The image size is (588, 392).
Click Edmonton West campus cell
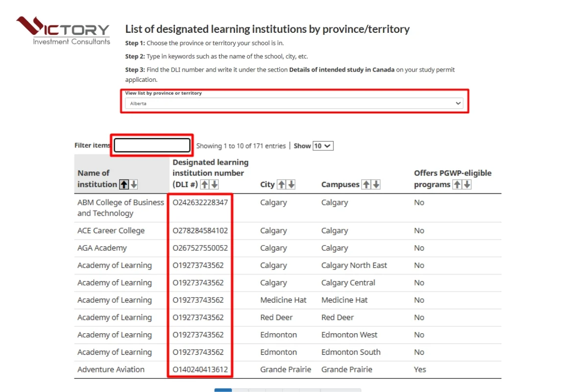coord(349,335)
